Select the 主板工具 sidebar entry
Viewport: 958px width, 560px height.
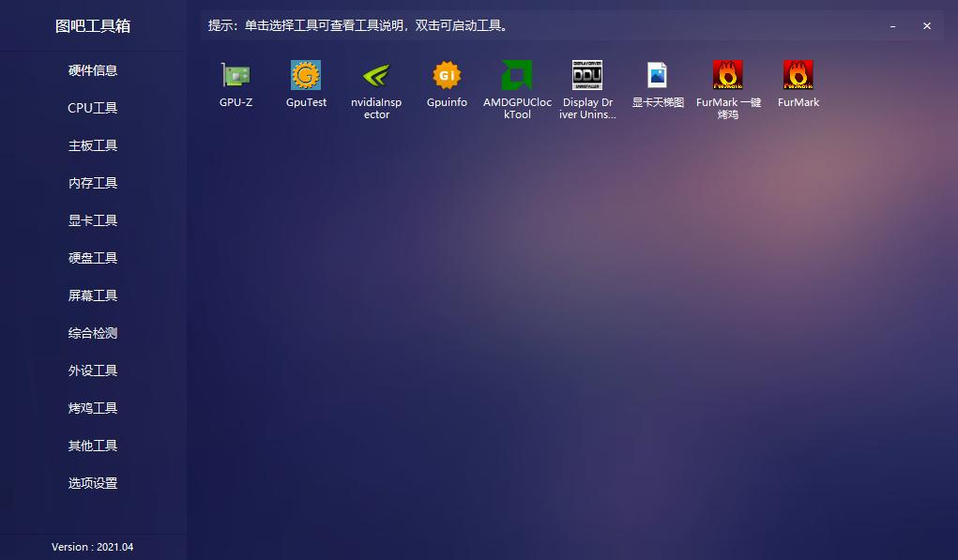point(93,145)
